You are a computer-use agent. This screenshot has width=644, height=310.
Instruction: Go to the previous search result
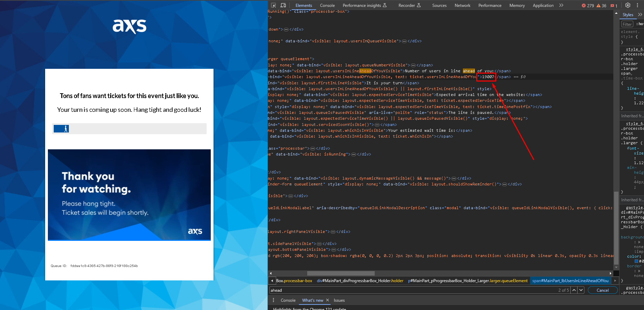coord(574,290)
